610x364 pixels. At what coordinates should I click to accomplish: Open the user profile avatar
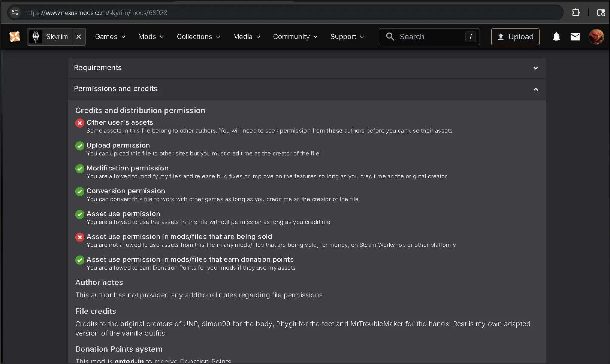pos(596,37)
